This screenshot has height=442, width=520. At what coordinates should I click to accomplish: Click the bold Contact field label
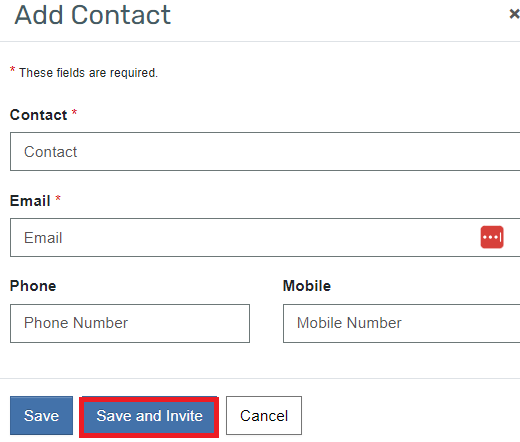(x=38, y=115)
